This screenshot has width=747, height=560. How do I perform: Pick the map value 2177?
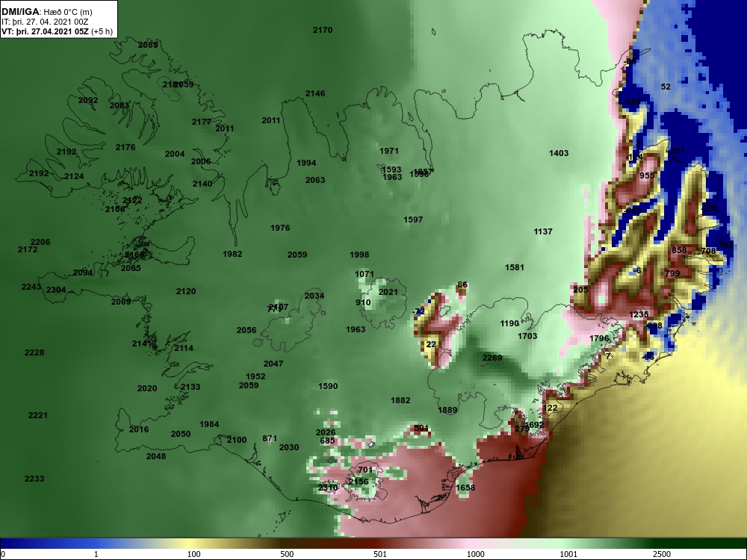coord(202,122)
